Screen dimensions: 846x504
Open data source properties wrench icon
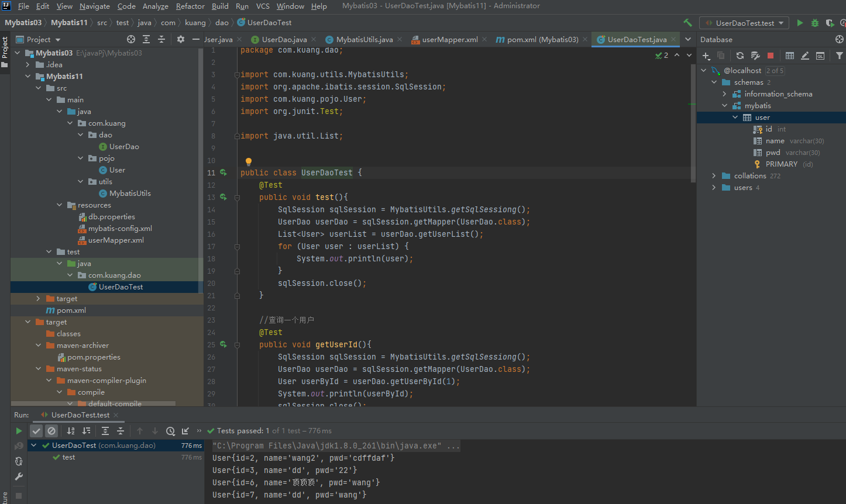click(755, 56)
